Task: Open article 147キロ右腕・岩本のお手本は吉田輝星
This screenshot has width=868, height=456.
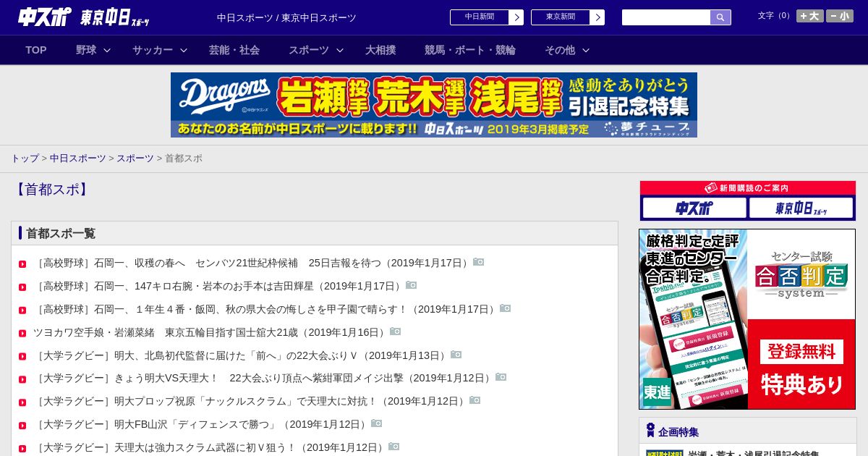Action: [x=219, y=286]
